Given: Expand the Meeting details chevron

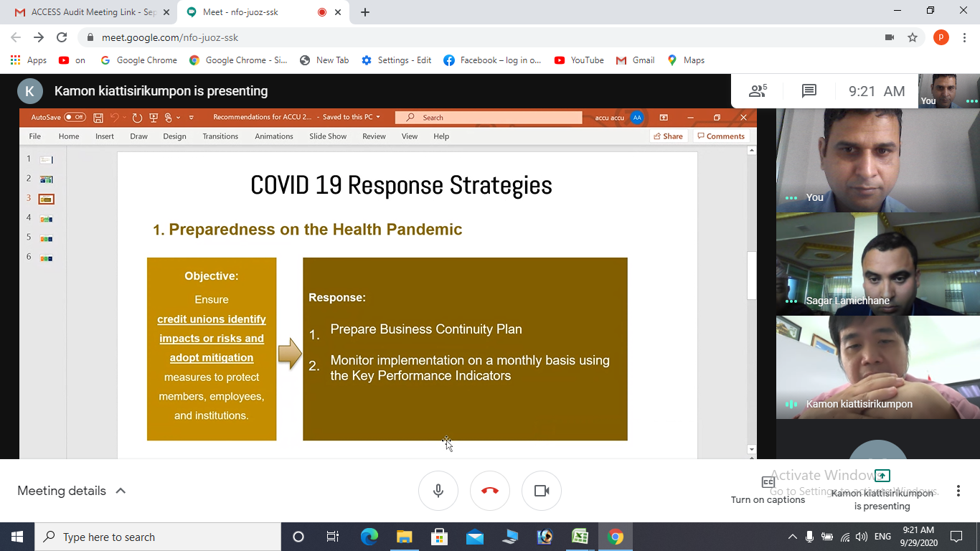Looking at the screenshot, I should point(121,491).
